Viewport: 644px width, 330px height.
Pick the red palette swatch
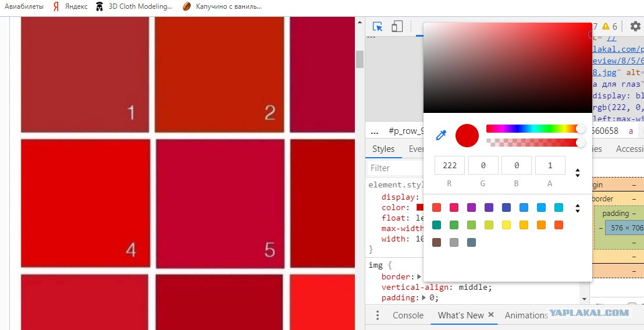point(436,208)
